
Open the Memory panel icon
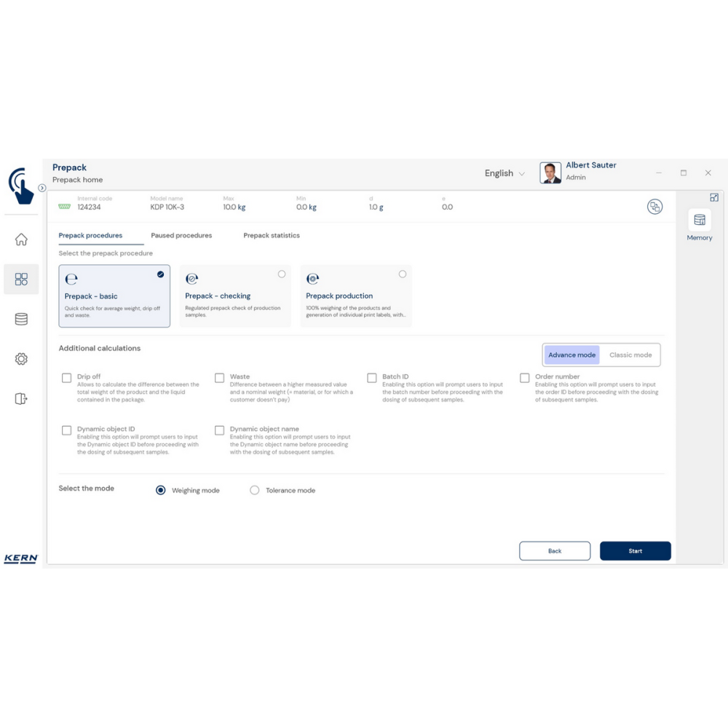pos(699,221)
